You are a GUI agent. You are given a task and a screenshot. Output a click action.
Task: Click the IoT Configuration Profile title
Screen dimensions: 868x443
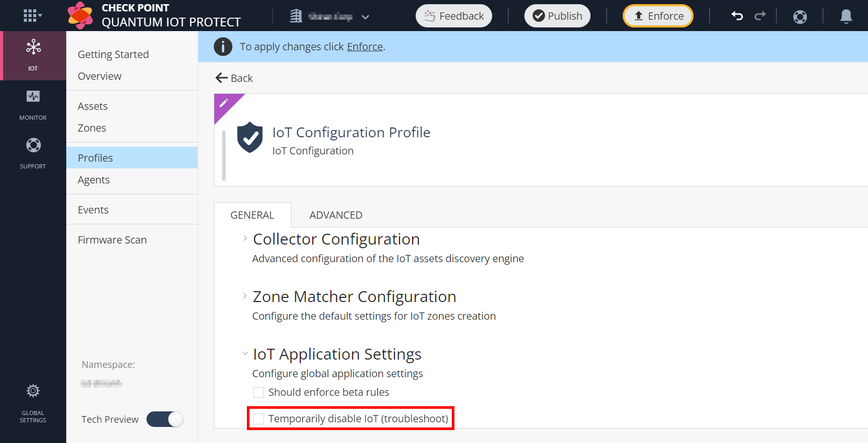351,133
